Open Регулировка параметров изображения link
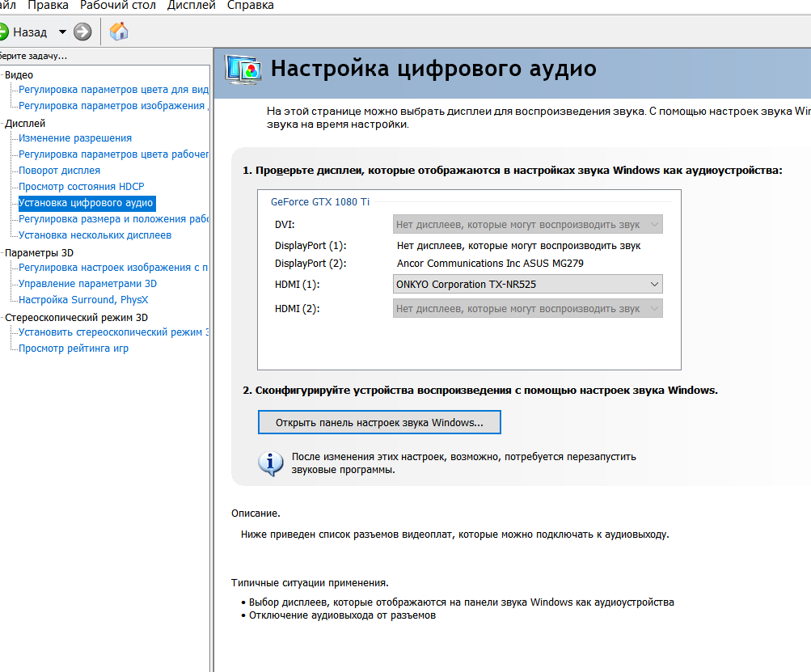811x672 pixels. pos(113,106)
